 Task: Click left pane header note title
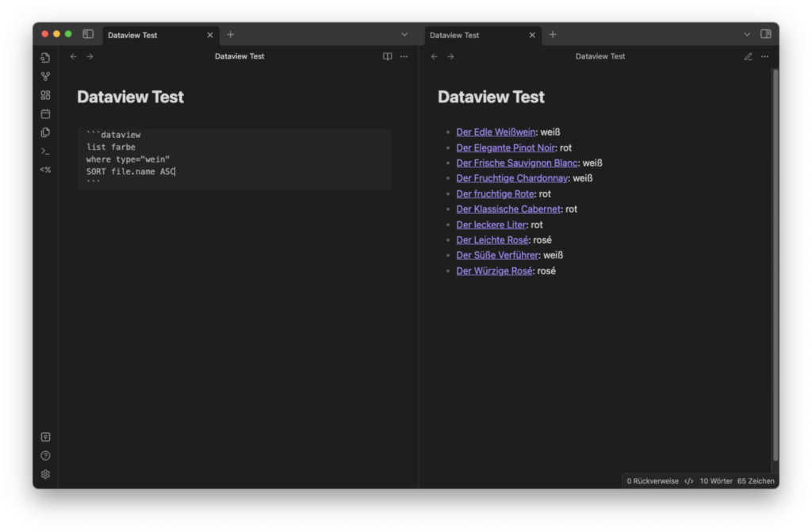(239, 56)
